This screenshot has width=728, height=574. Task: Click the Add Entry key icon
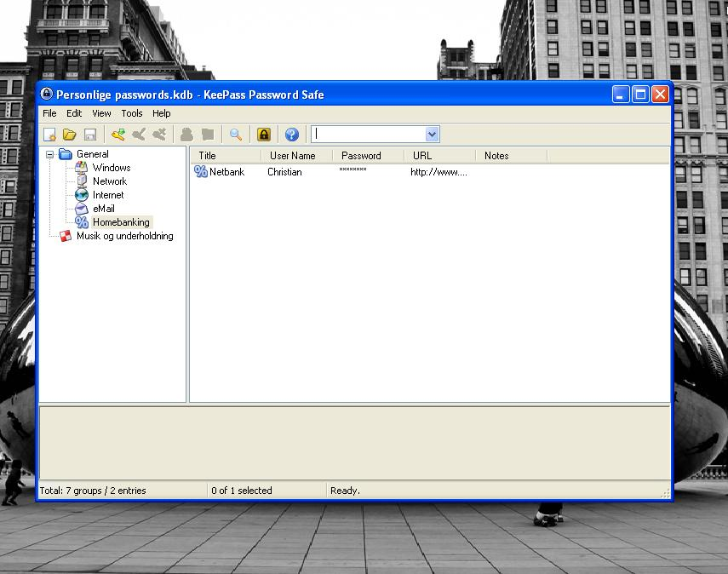pyautogui.click(x=118, y=135)
